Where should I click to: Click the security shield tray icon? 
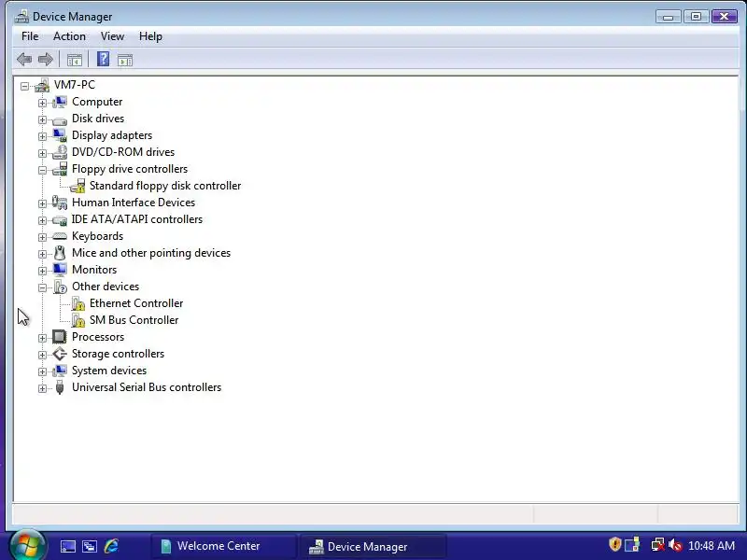coord(614,544)
